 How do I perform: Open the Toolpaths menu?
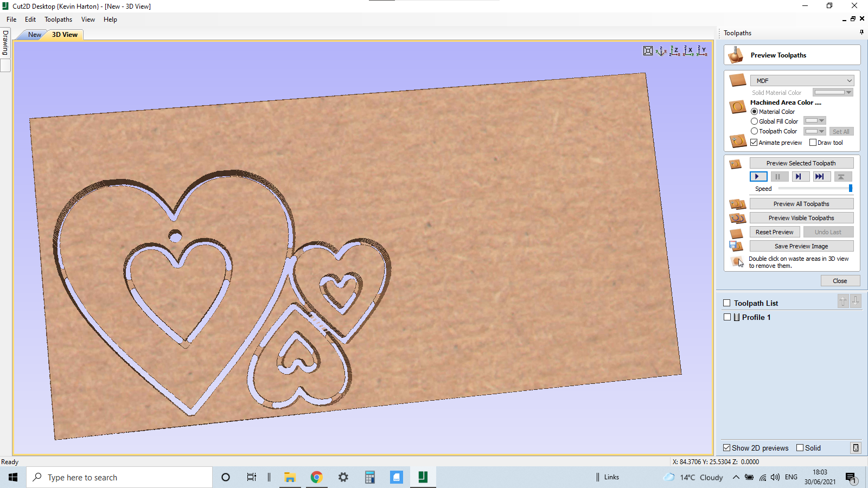point(58,19)
